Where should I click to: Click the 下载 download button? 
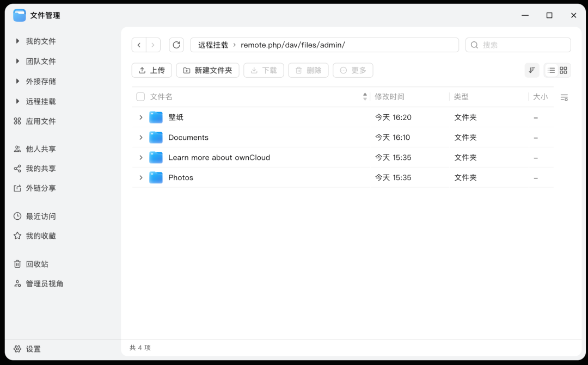(264, 70)
